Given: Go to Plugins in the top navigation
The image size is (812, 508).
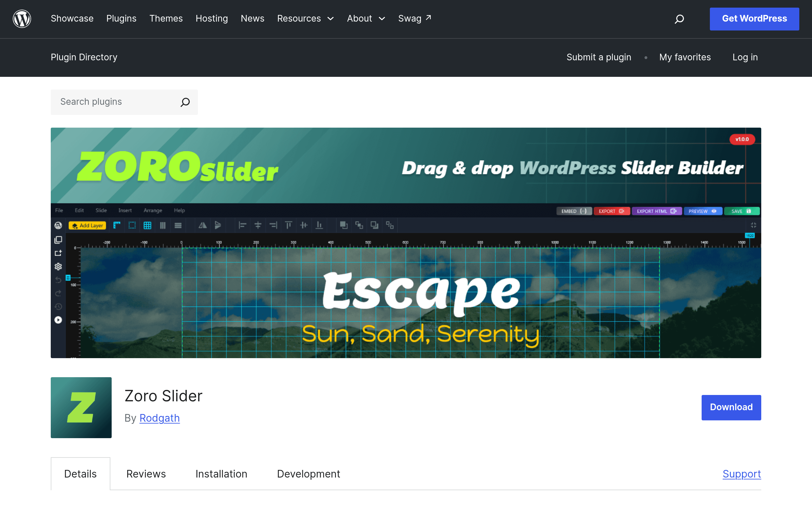Looking at the screenshot, I should point(121,18).
